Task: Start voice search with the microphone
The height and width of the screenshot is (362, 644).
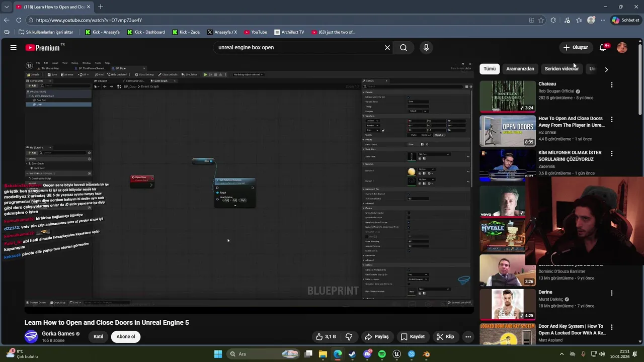Action: [x=426, y=47]
